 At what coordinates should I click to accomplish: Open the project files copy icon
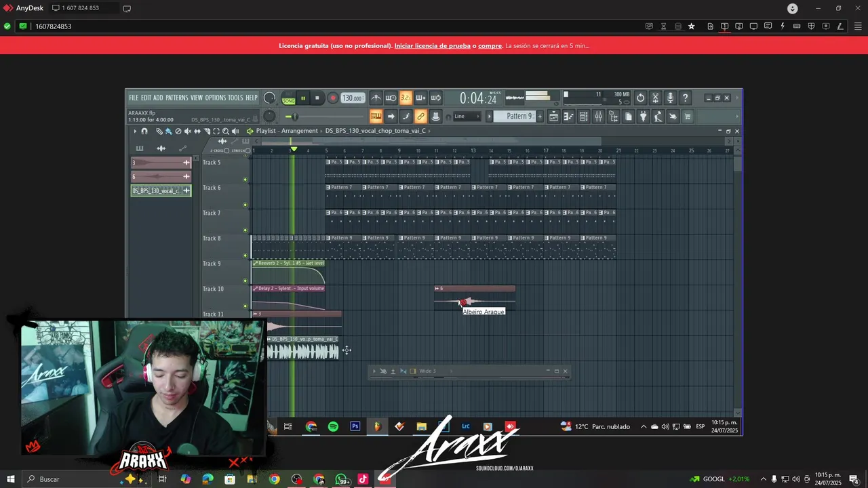(x=628, y=116)
